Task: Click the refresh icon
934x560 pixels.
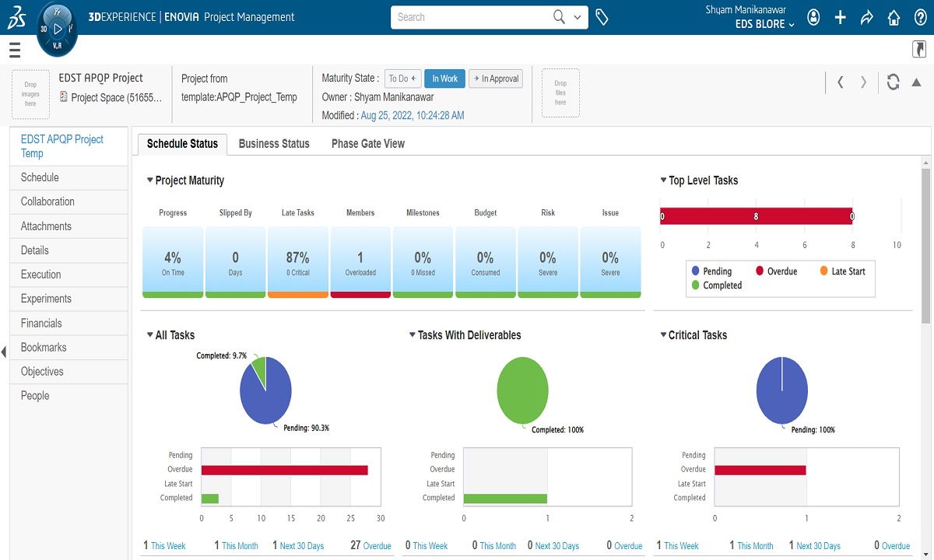Action: pos(893,82)
